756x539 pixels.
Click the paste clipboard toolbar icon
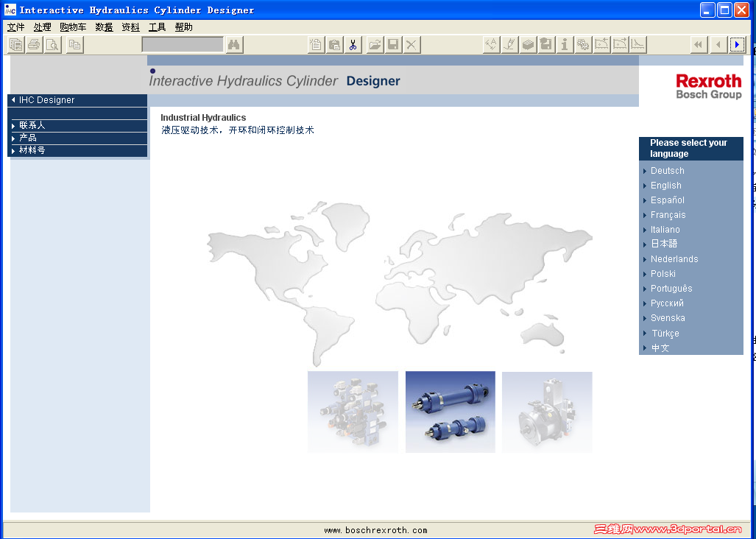[335, 45]
